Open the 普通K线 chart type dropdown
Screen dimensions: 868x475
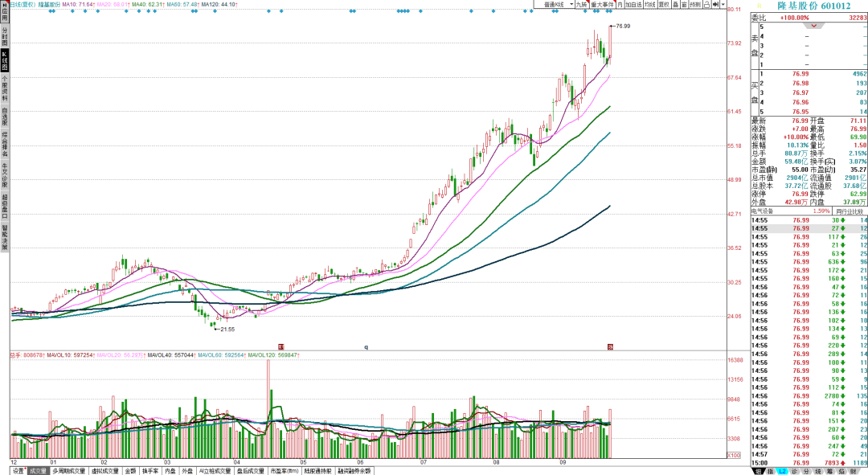point(554,5)
